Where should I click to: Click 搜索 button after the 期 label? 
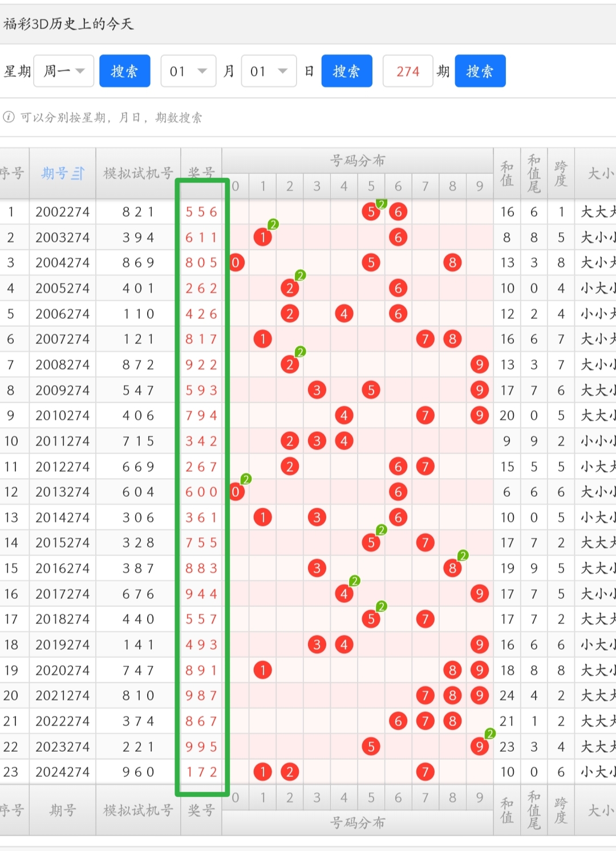point(480,71)
